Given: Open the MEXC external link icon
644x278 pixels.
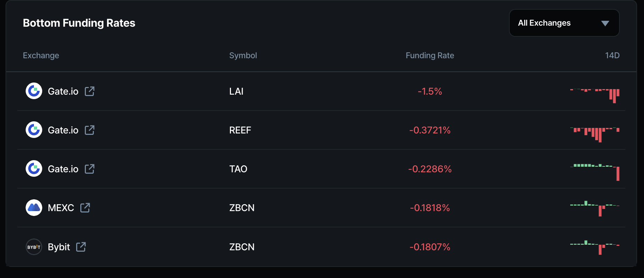Looking at the screenshot, I should coord(85,208).
